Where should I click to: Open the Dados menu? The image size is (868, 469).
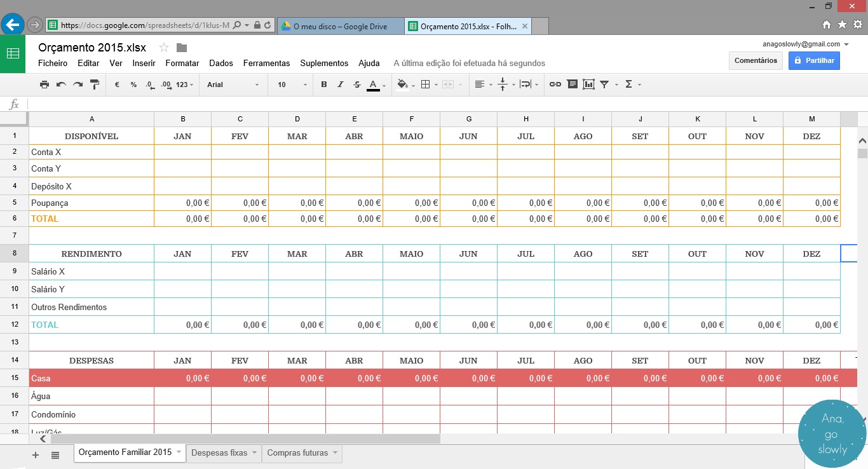(221, 64)
